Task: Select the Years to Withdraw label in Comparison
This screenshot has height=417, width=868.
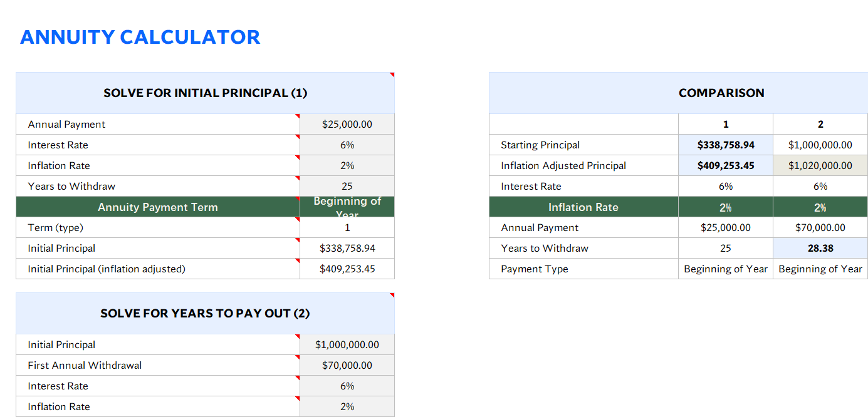Action: pos(583,248)
